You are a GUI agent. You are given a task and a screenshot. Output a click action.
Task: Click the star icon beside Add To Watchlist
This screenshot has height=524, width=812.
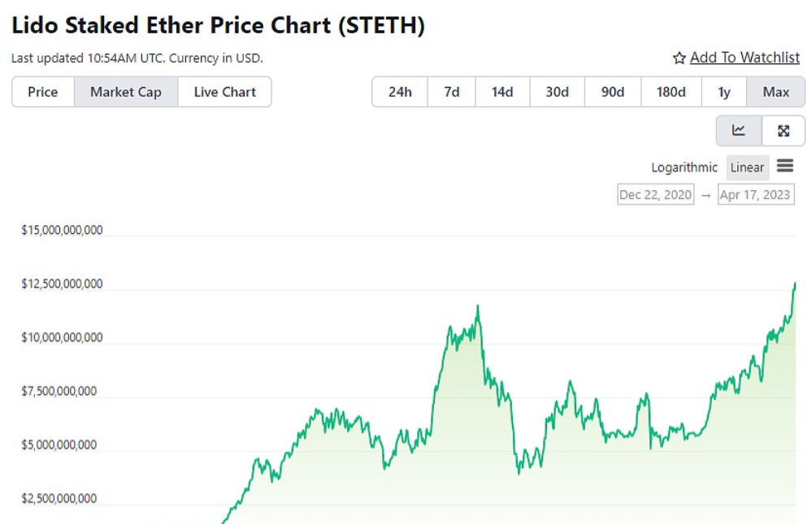(680, 58)
